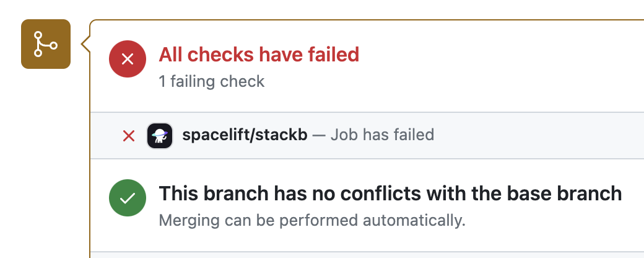Click the "Job has failed" status description
644x258 pixels.
click(x=382, y=135)
